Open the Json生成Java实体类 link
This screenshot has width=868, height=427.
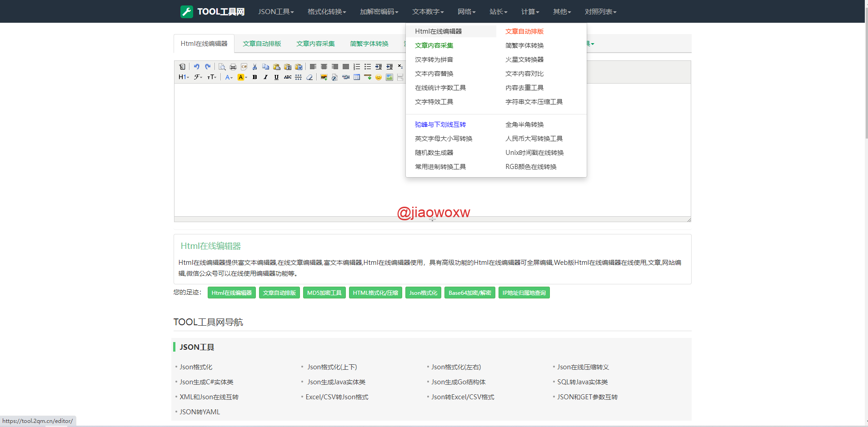(x=336, y=382)
